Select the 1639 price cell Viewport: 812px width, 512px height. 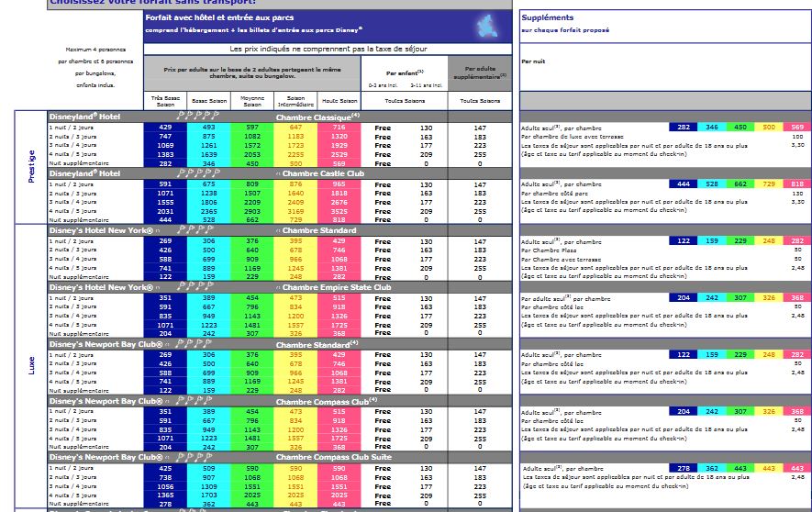click(x=208, y=154)
